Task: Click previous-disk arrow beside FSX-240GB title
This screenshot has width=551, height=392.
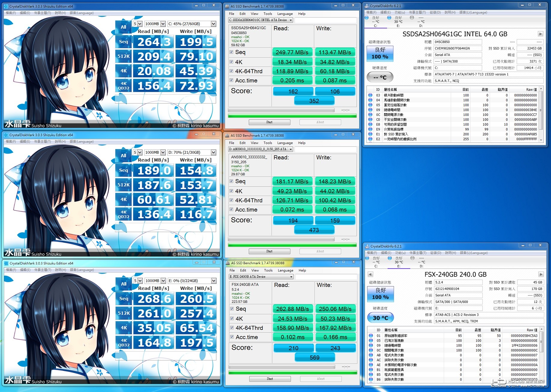Action: point(370,274)
